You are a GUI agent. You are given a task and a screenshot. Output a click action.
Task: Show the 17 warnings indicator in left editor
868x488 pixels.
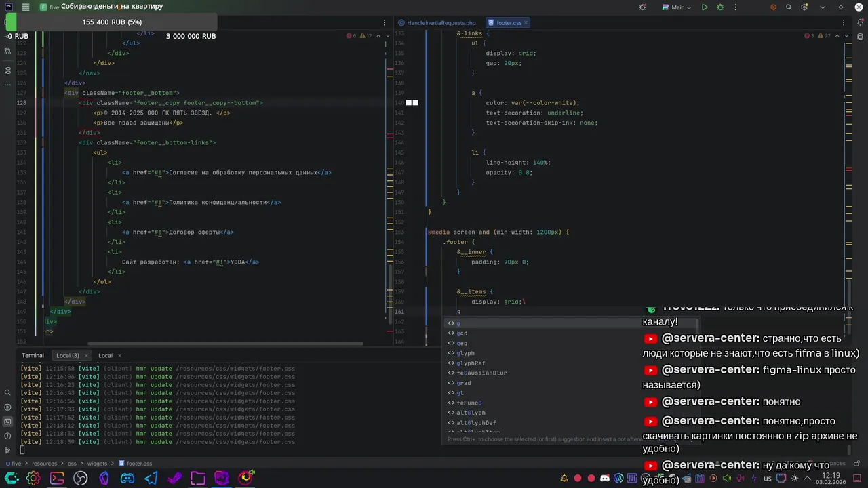pos(365,36)
